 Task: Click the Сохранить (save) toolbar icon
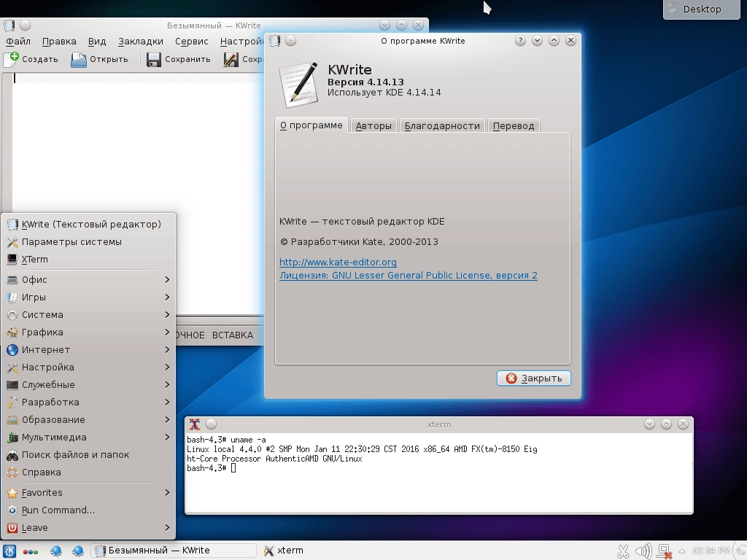153,60
